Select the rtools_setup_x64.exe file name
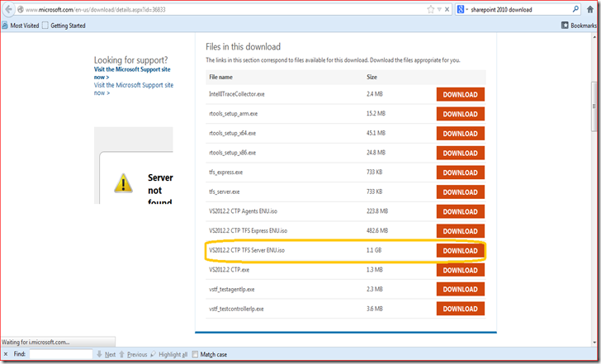 tap(232, 134)
